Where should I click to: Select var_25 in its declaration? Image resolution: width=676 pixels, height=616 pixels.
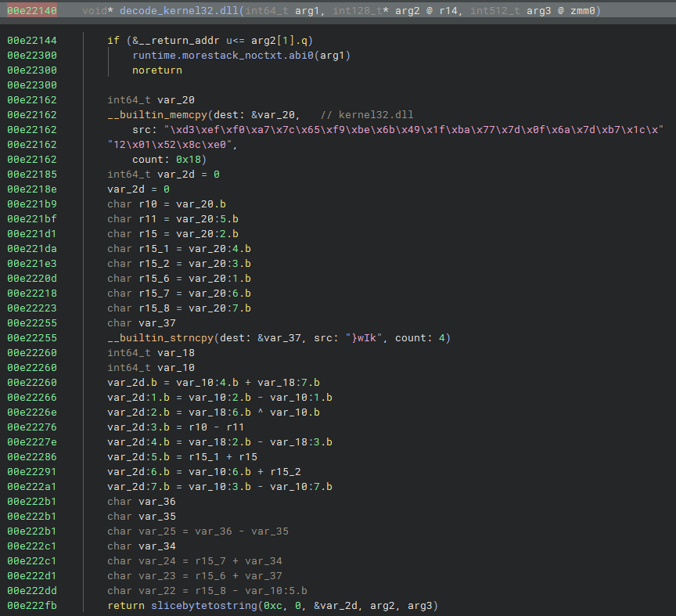(x=157, y=531)
